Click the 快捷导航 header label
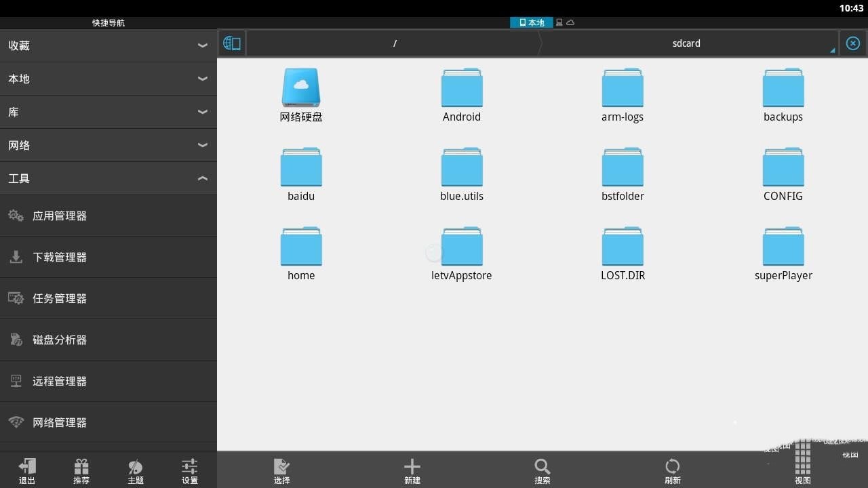868x488 pixels. tap(108, 22)
